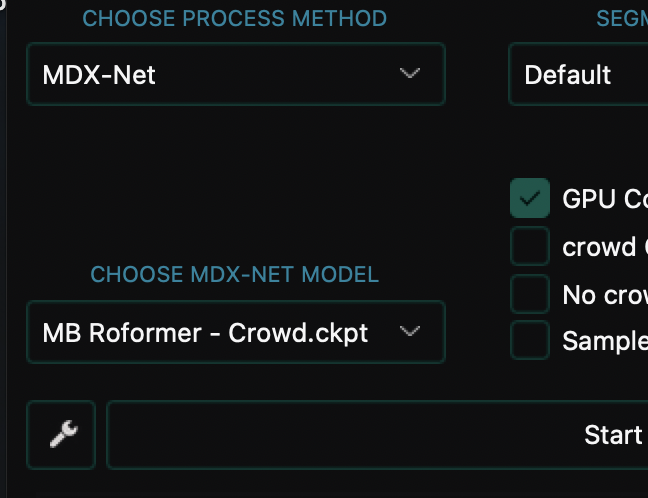Viewport: 648px width, 498px height.
Task: Open the MDX-Net process method dropdown
Action: [235, 74]
